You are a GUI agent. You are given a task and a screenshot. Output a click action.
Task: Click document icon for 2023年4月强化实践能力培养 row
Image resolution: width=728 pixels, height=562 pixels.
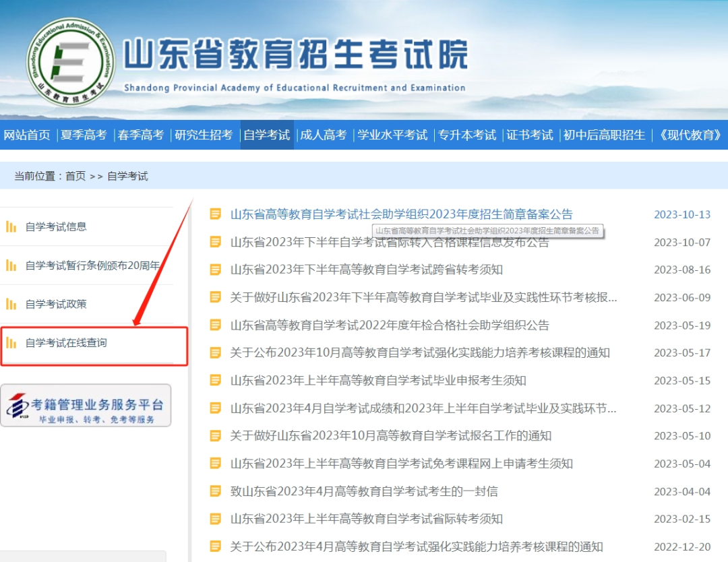coord(216,547)
